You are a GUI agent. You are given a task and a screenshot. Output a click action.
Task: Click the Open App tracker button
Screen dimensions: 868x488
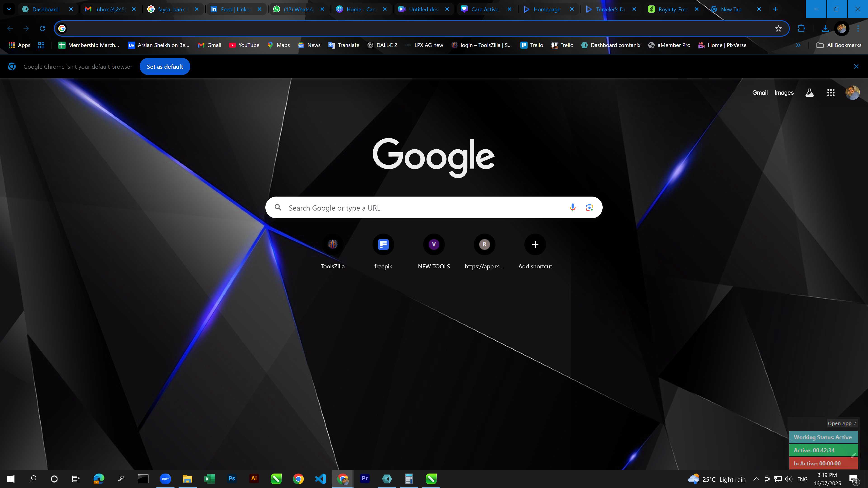(x=842, y=423)
